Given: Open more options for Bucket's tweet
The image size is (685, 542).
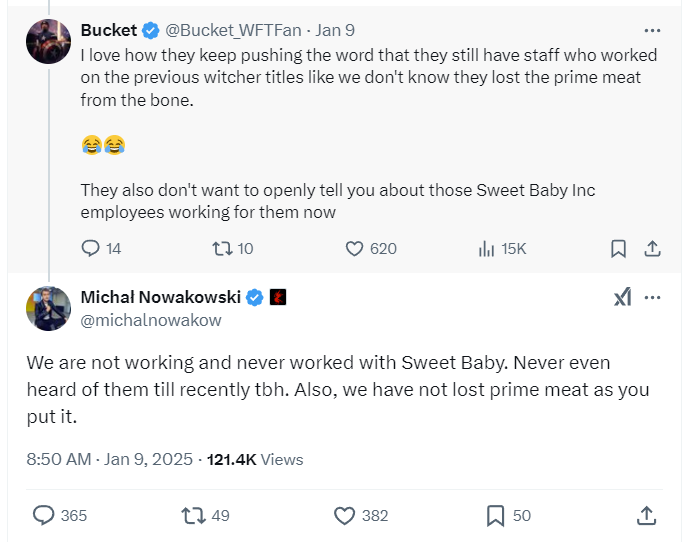Looking at the screenshot, I should point(652,30).
